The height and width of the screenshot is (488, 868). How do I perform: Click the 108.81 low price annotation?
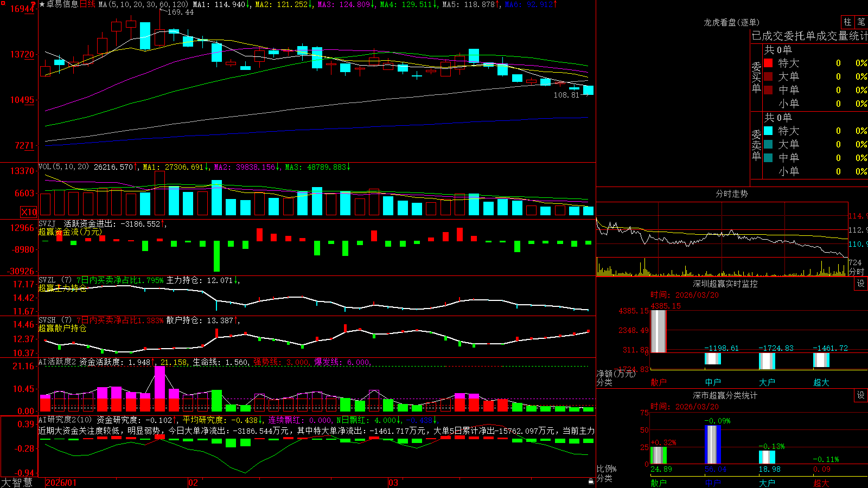(566, 95)
